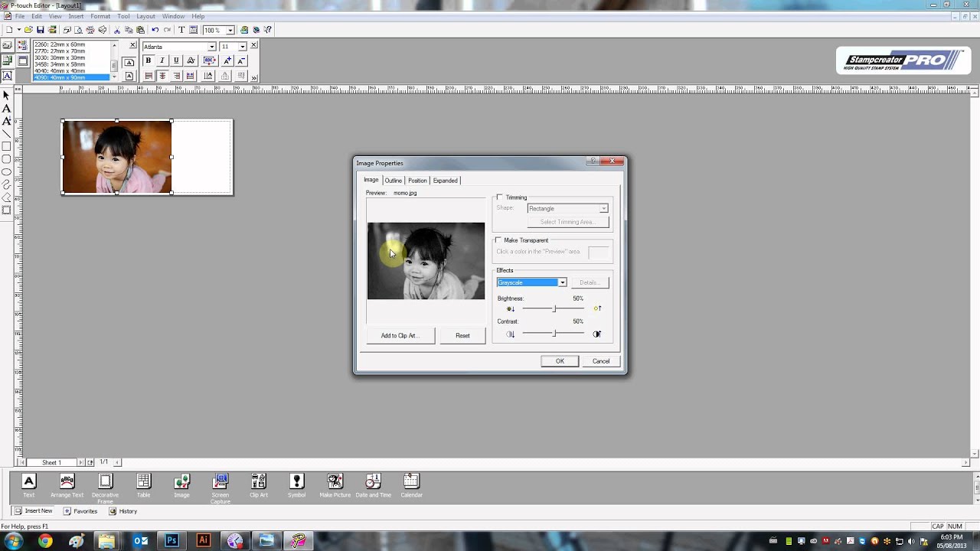This screenshot has height=551, width=980.
Task: Open Make Picture tool
Action: pyautogui.click(x=335, y=485)
